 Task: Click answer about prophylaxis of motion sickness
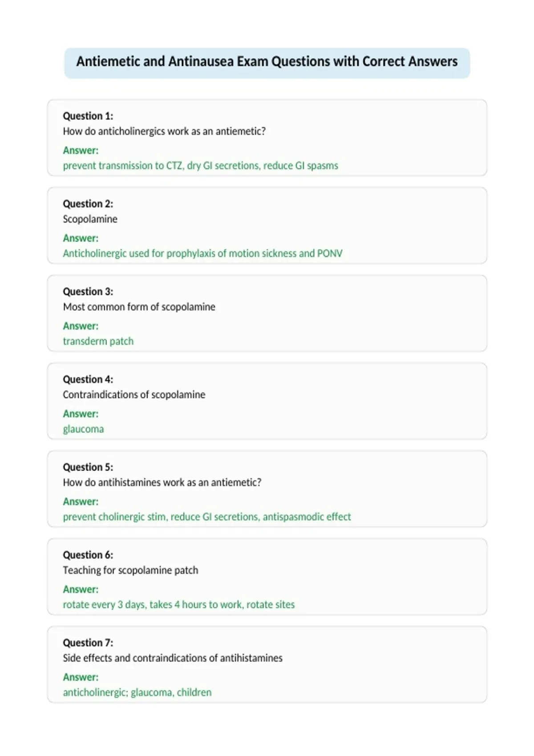[202, 253]
